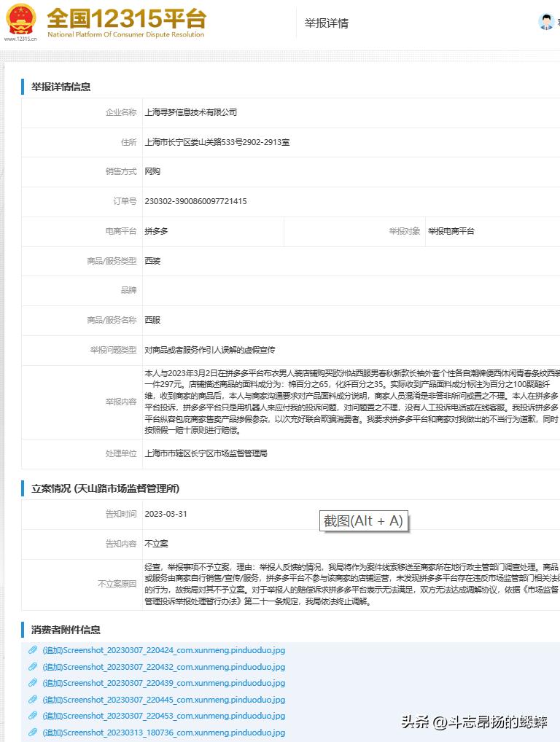Click the 举报详情信息 section heading
Screen dimensions: 560x742
(61, 87)
